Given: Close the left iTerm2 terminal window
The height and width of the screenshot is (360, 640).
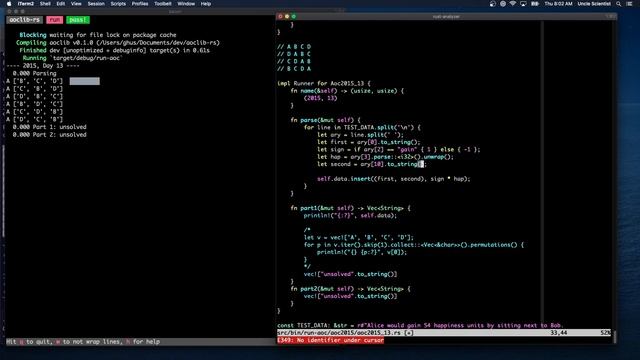Looking at the screenshot, I should pyautogui.click(x=9, y=11).
